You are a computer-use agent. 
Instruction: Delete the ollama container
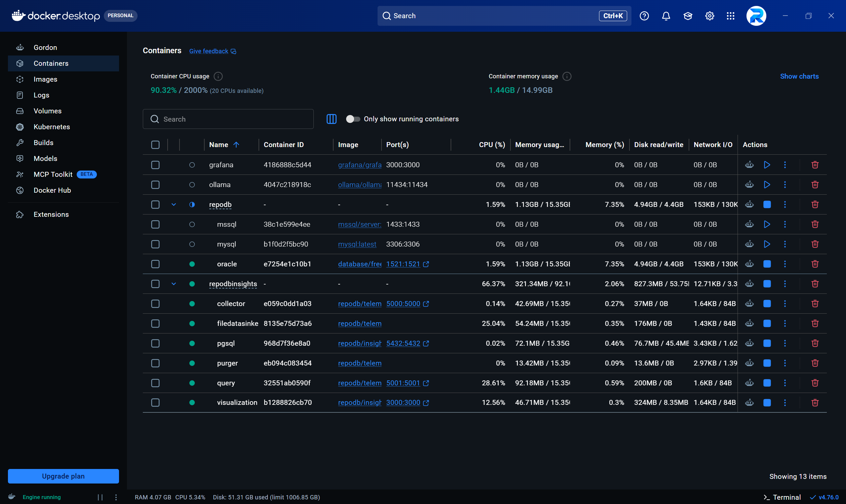pyautogui.click(x=815, y=184)
